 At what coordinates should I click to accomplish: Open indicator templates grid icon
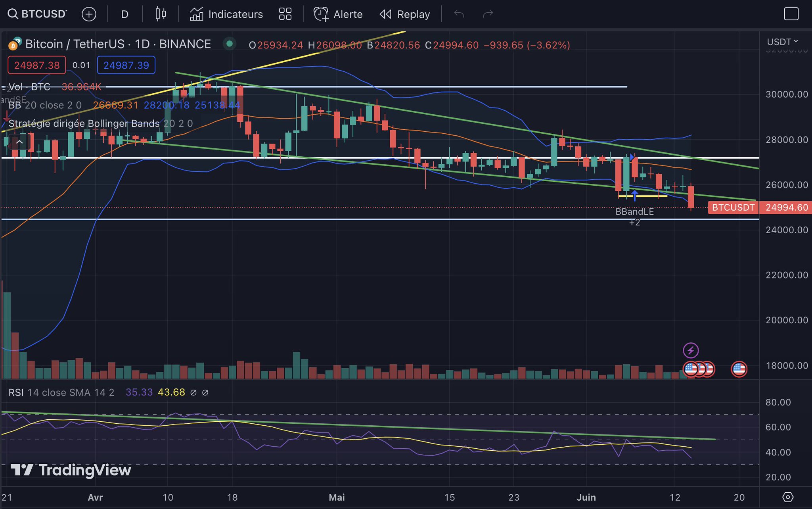point(285,14)
